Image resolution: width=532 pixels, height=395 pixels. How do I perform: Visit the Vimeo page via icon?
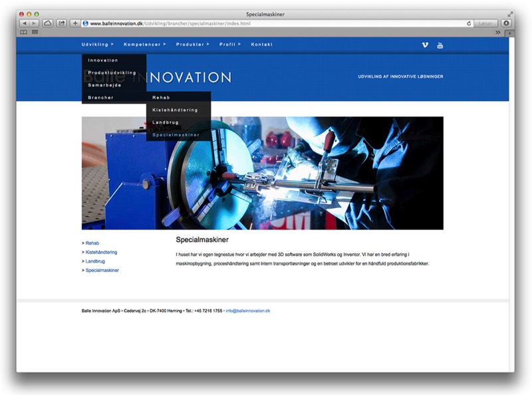click(x=425, y=45)
